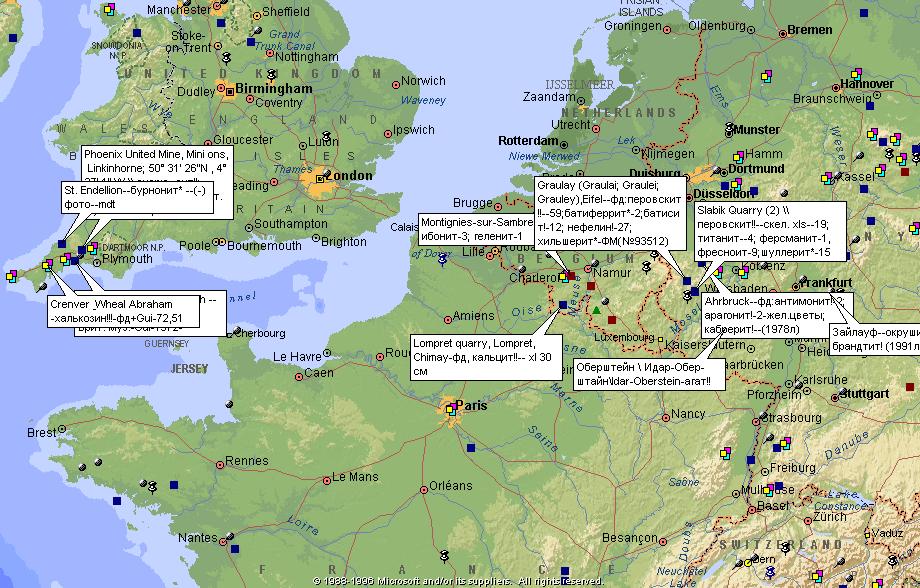Select the pushpin directly north of Birmingham
Image resolution: width=920 pixels, height=588 pixels.
click(x=271, y=75)
